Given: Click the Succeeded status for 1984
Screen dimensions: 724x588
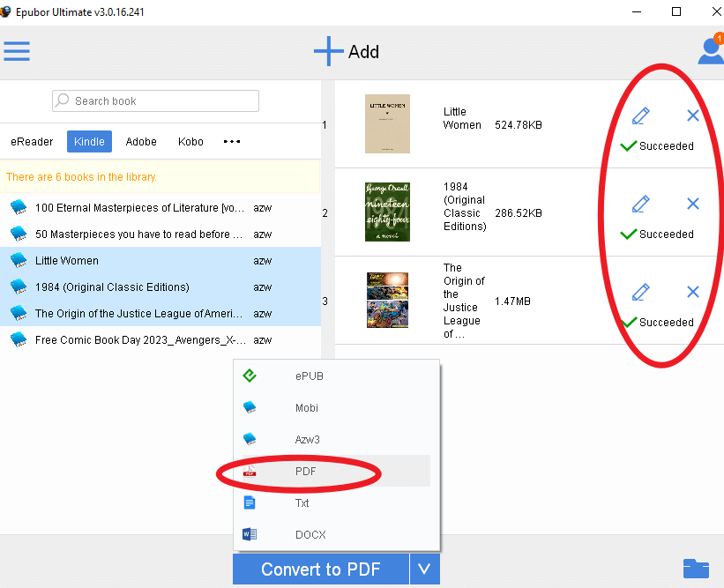Looking at the screenshot, I should tap(657, 234).
